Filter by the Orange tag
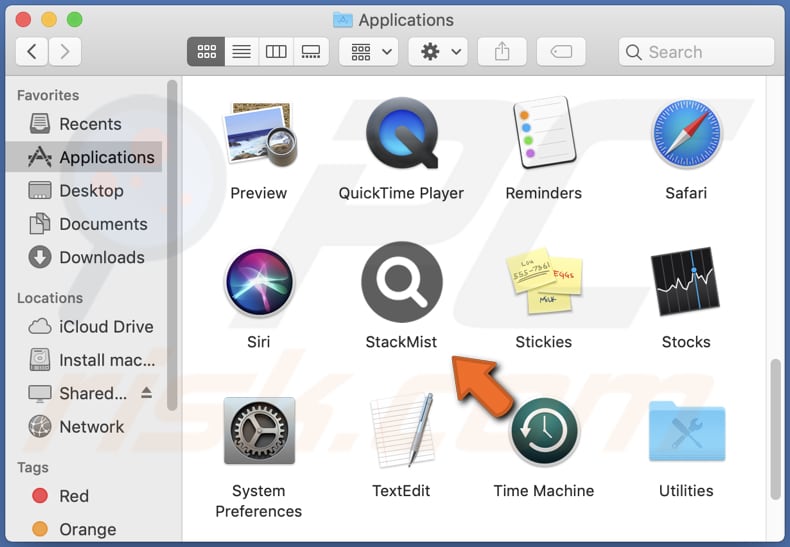 pos(84,529)
